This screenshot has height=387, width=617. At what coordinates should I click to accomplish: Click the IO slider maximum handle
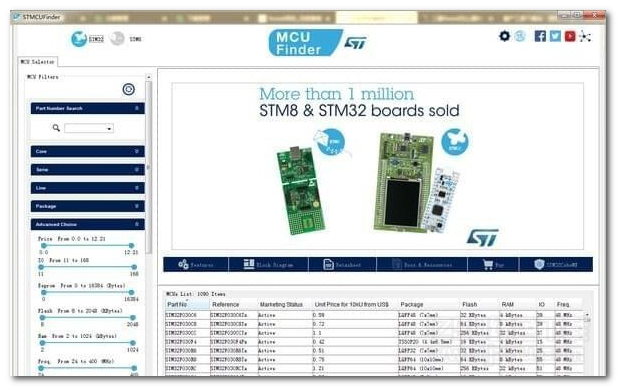click(134, 267)
